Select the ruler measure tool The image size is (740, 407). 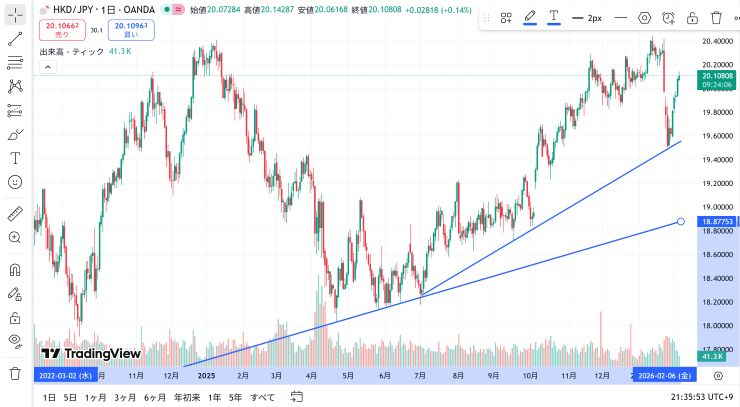(15, 214)
